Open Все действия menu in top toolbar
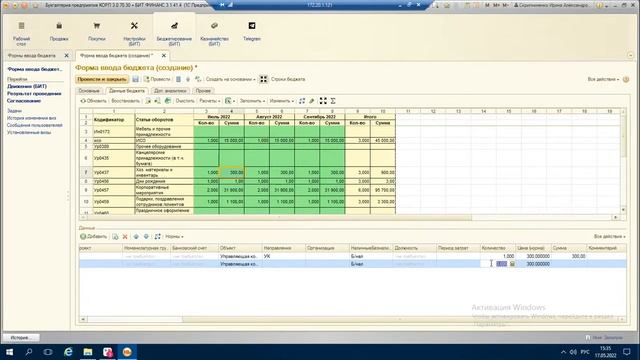Image resolution: width=640 pixels, height=360 pixels. pos(603,79)
